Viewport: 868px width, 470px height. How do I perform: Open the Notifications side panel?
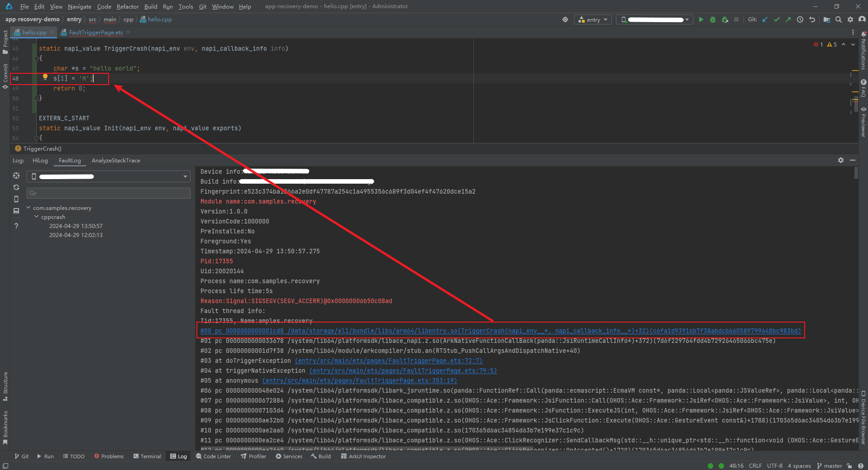pos(863,51)
